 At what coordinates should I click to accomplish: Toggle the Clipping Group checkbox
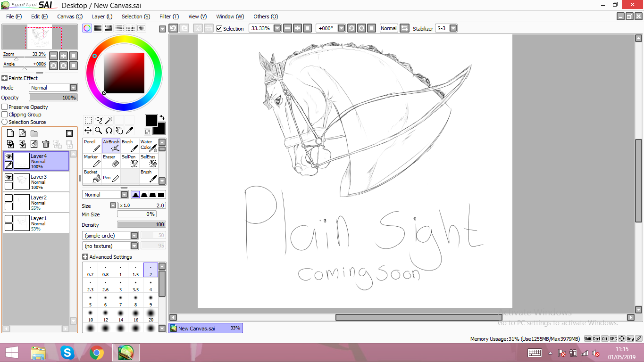pos(5,115)
